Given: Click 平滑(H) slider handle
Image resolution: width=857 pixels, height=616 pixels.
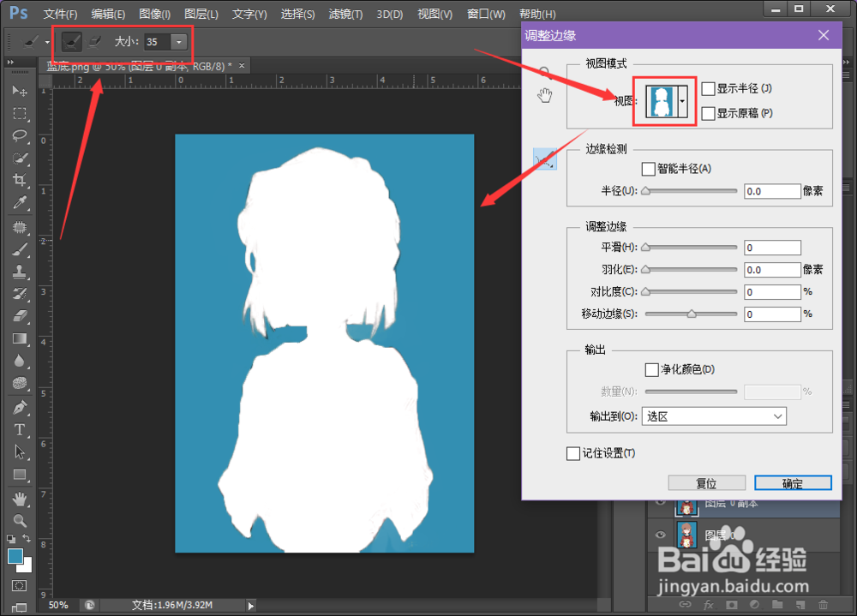Looking at the screenshot, I should click(645, 247).
